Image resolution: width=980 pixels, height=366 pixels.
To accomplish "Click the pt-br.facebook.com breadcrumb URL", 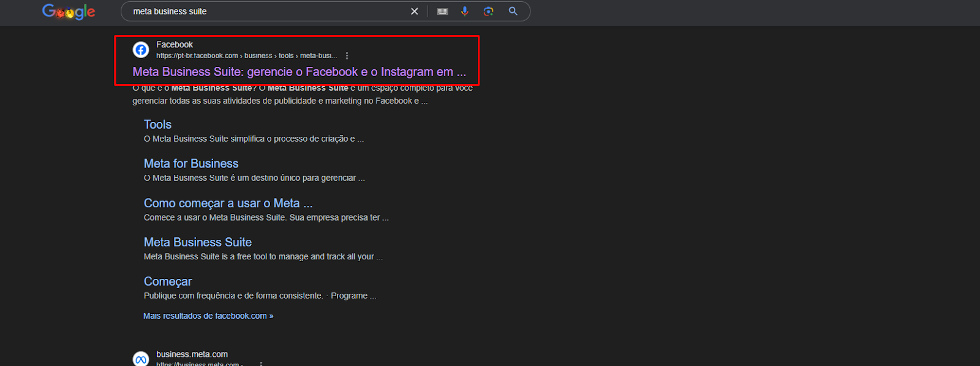I will (197, 56).
